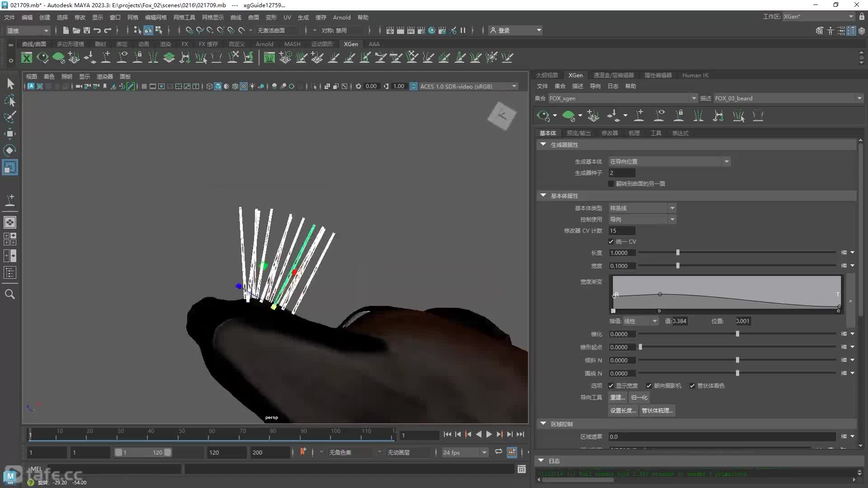Click the rebuild guides button
The height and width of the screenshot is (488, 868).
[x=618, y=398]
